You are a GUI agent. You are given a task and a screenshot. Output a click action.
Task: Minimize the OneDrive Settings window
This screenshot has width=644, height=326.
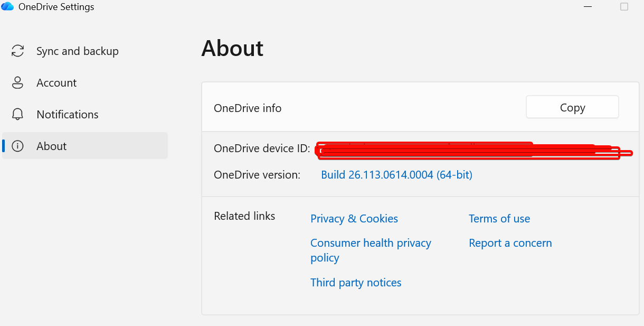coord(588,7)
